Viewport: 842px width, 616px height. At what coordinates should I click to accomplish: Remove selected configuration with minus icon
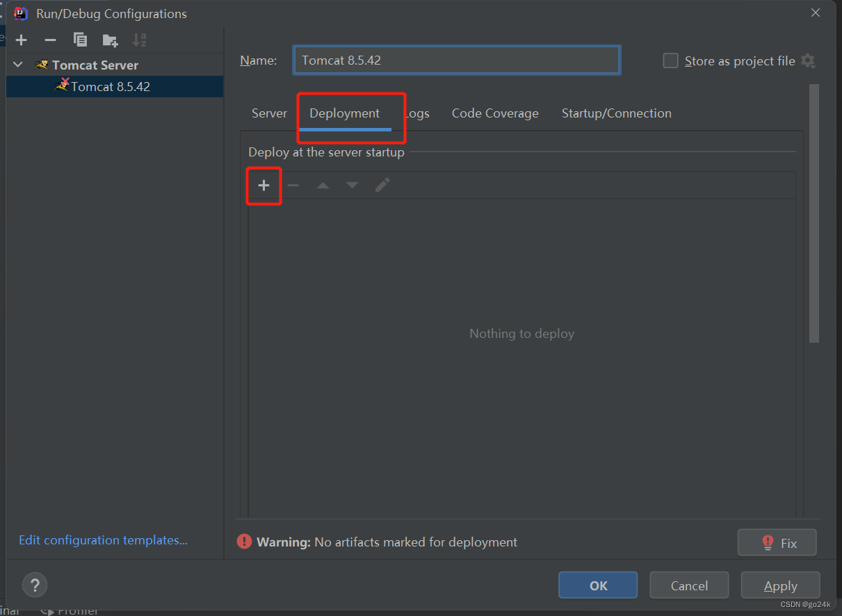[50, 40]
